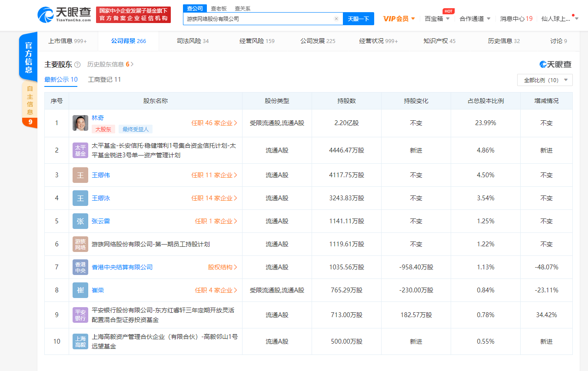Open the 上市信息 tab
This screenshot has width=588, height=371.
coord(67,41)
